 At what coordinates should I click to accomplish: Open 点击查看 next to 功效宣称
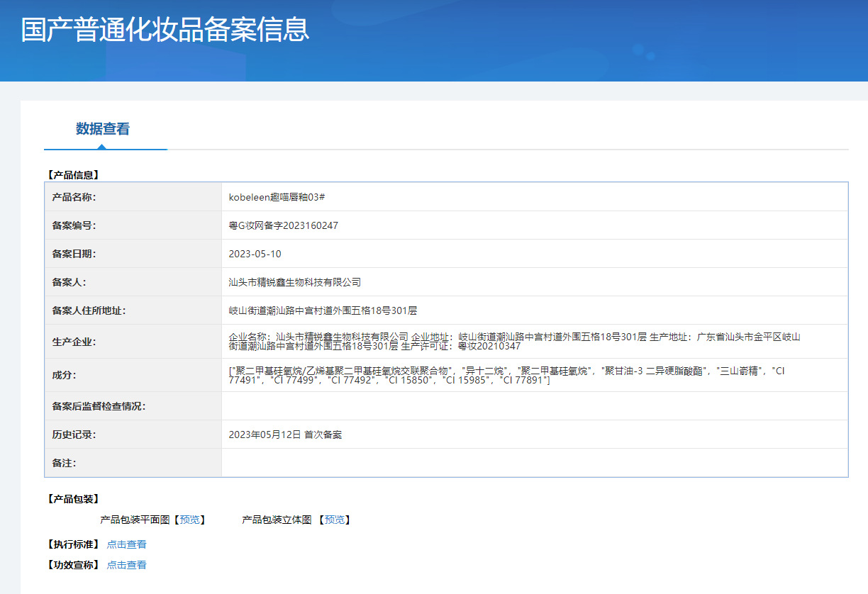point(127,565)
